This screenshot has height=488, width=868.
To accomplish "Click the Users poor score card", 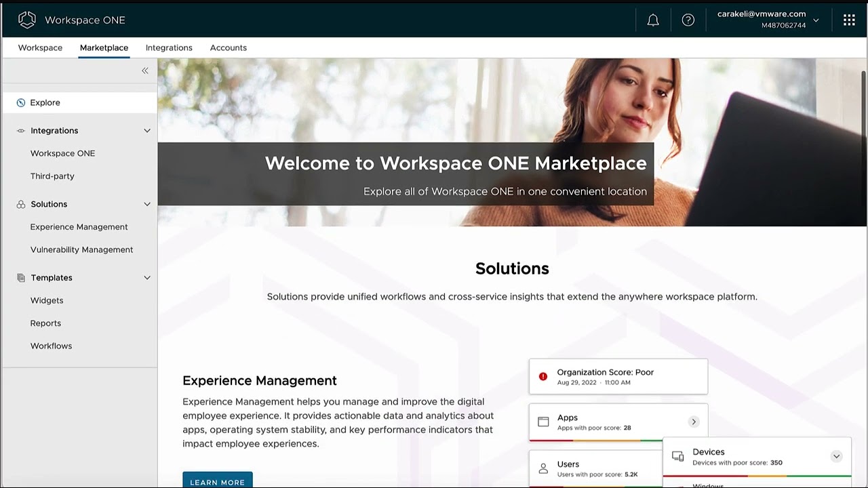I will coord(596,469).
